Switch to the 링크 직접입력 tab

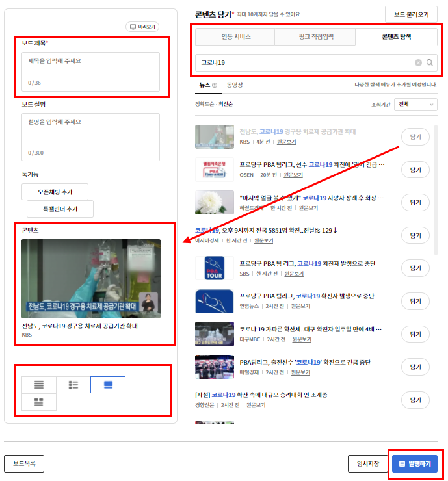[x=316, y=37]
